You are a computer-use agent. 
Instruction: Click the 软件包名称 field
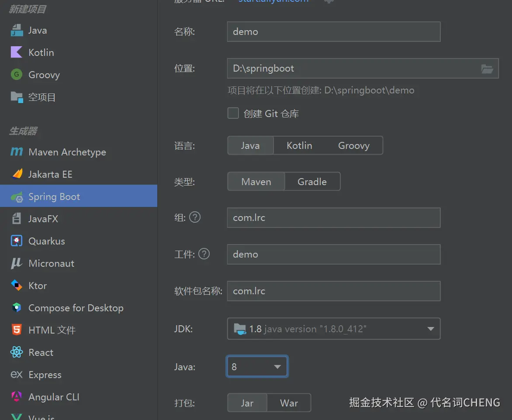334,291
